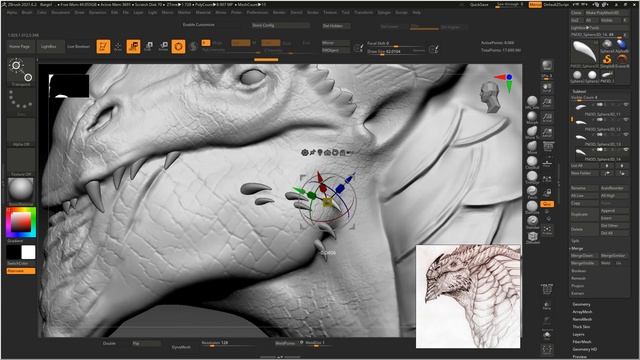
Task: Expand the Boolean section
Action: click(x=578, y=271)
